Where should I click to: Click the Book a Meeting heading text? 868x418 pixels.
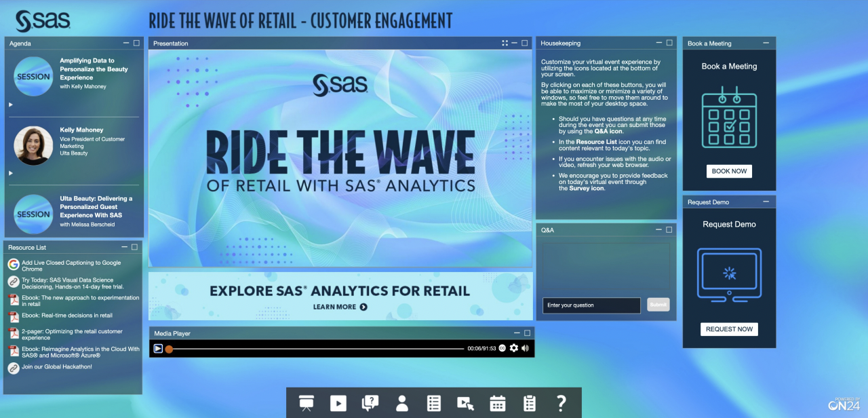tap(729, 66)
